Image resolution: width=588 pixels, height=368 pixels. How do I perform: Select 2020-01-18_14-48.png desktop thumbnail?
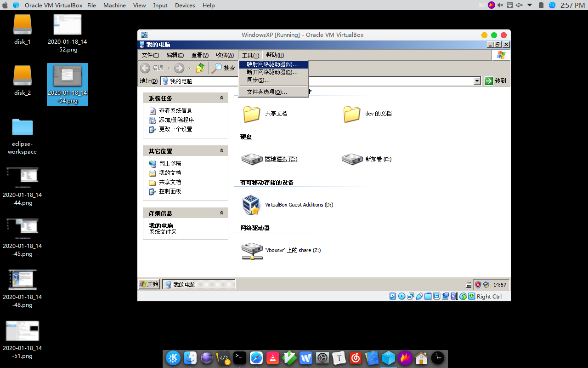click(x=23, y=280)
